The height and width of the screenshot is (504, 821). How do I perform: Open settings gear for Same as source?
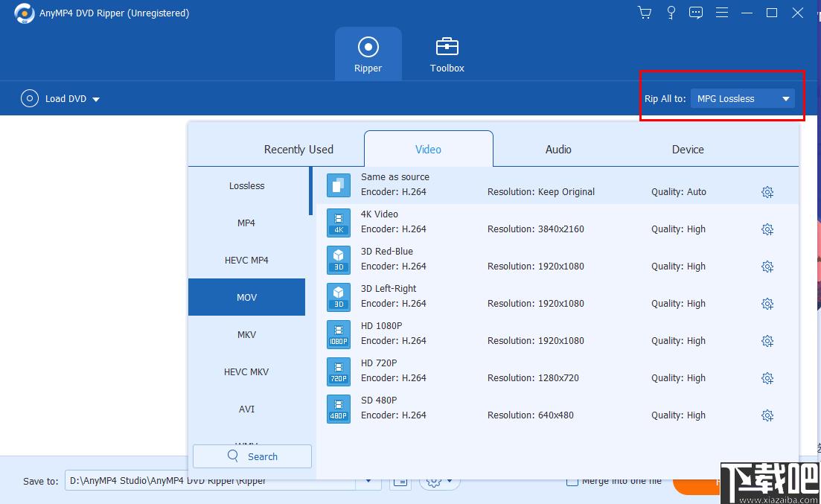pos(767,192)
